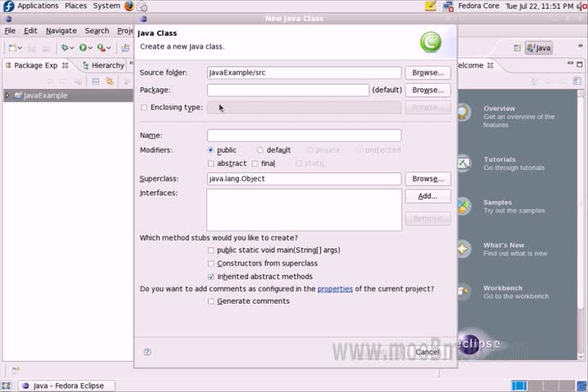Open the File menu
The width and height of the screenshot is (588, 392).
(x=10, y=31)
